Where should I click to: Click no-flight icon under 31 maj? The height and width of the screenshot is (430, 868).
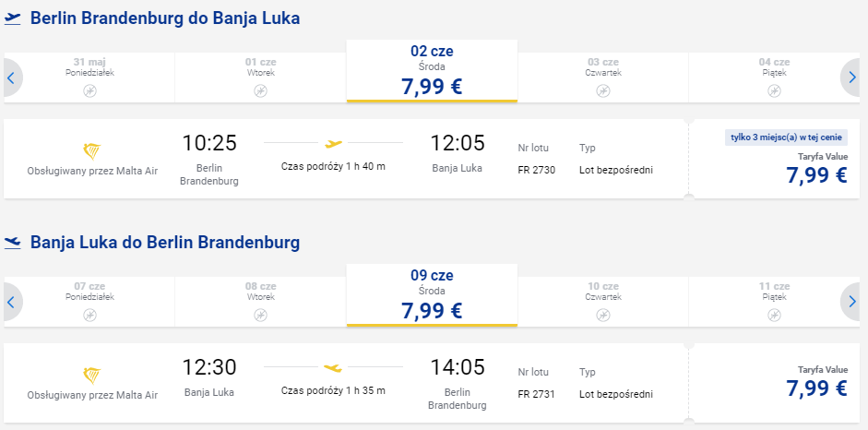pyautogui.click(x=89, y=90)
